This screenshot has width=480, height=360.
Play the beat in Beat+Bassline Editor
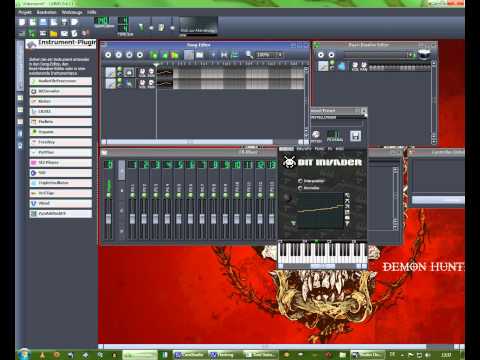point(321,55)
